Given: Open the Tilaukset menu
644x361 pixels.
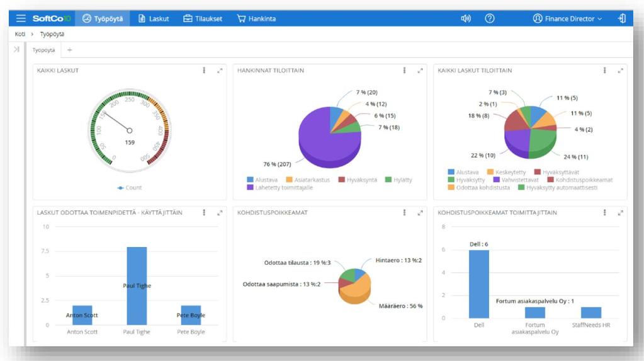Looking at the screenshot, I should 203,18.
